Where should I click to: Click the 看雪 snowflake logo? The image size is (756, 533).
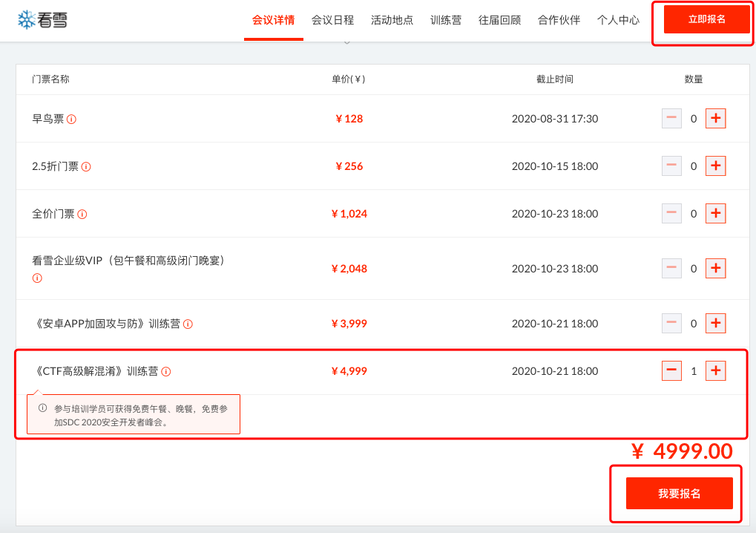pyautogui.click(x=42, y=20)
